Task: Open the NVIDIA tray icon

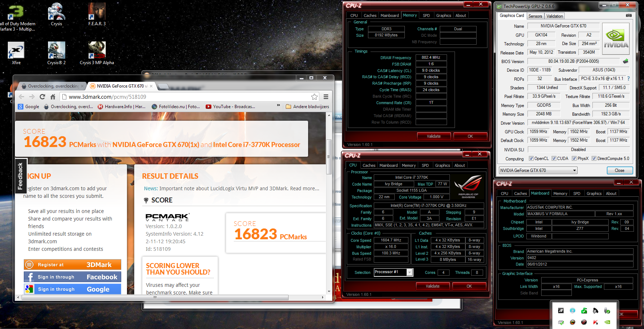Action: (x=607, y=322)
